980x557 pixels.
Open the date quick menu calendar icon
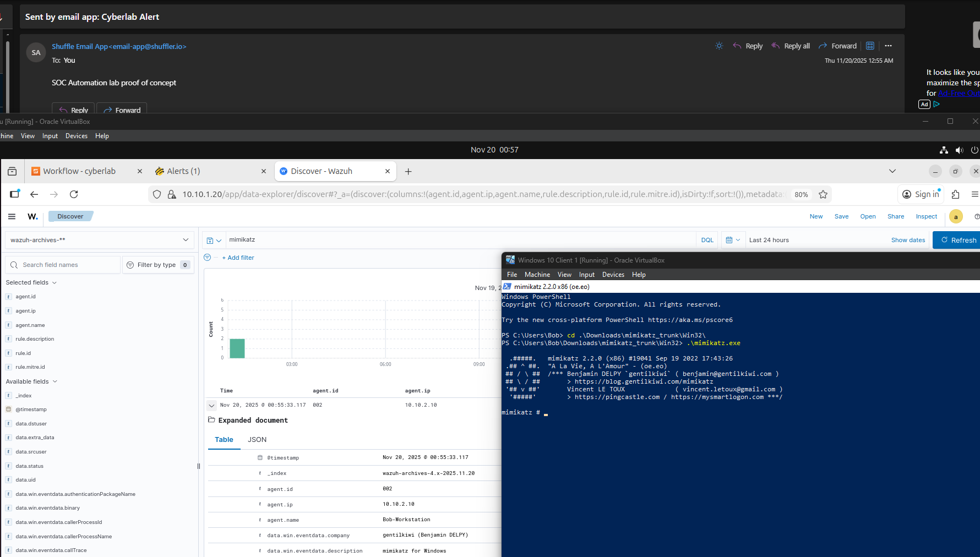(x=732, y=240)
